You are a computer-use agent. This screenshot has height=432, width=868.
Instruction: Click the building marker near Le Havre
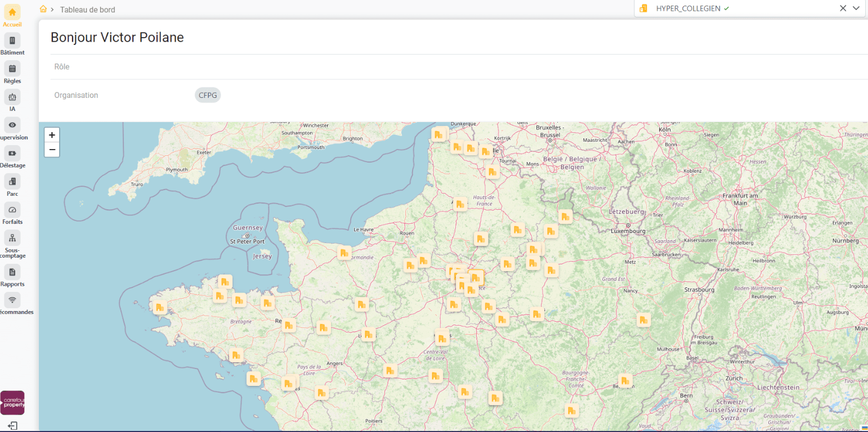344,253
